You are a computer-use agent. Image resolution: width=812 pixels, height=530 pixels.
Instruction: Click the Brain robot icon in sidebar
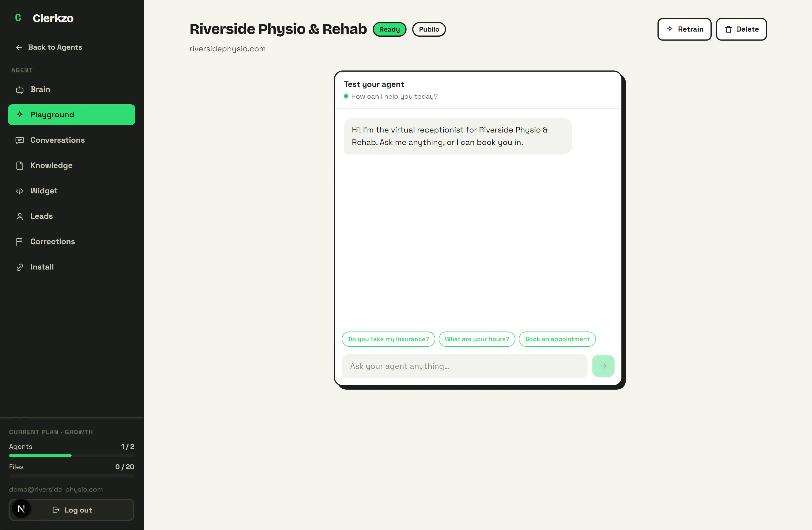pos(20,90)
